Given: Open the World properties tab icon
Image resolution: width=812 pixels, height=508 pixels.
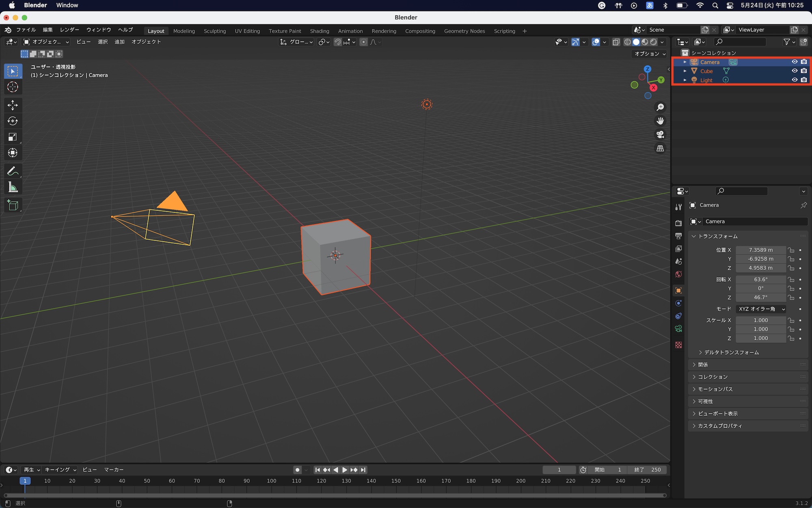Looking at the screenshot, I should click(678, 274).
